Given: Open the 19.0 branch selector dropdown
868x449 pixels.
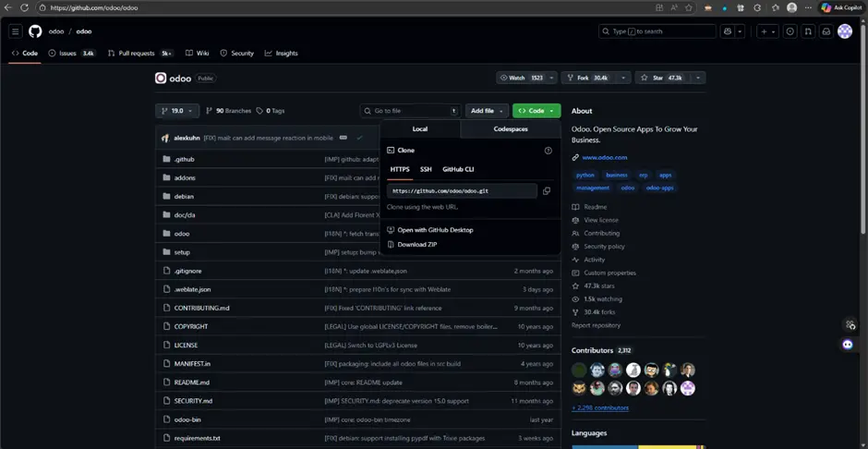Looking at the screenshot, I should click(177, 111).
